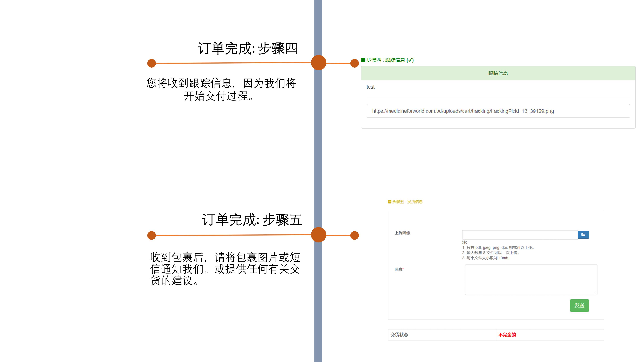Viewport: 644px width, 362px height.
Task: Click the 跟踪信息 green panel header
Action: (x=498, y=73)
